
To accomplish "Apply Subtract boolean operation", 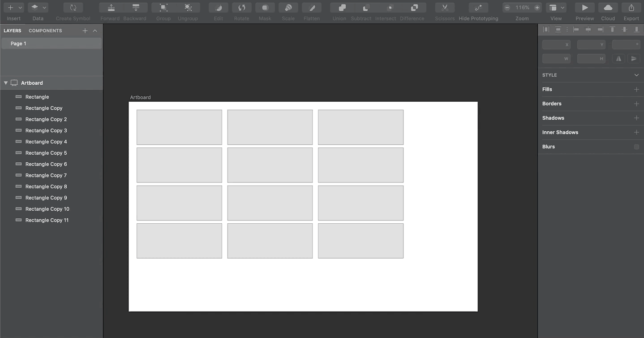I will pos(361,8).
